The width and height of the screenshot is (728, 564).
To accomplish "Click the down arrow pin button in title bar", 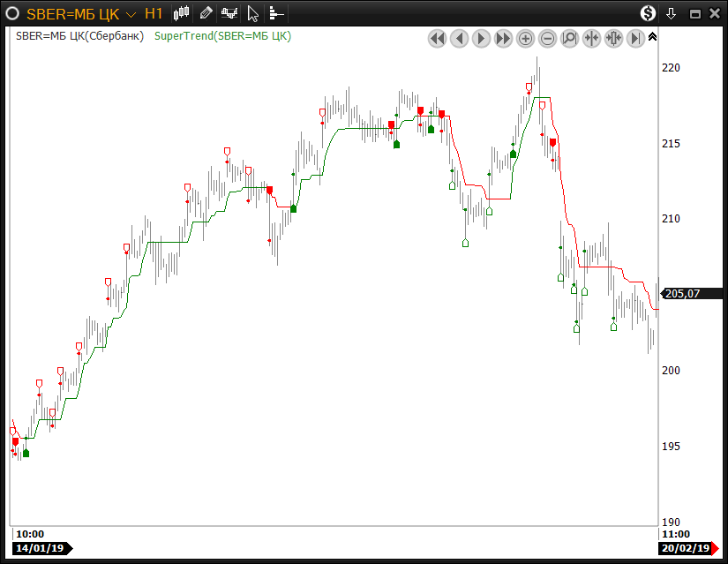I will pos(672,13).
